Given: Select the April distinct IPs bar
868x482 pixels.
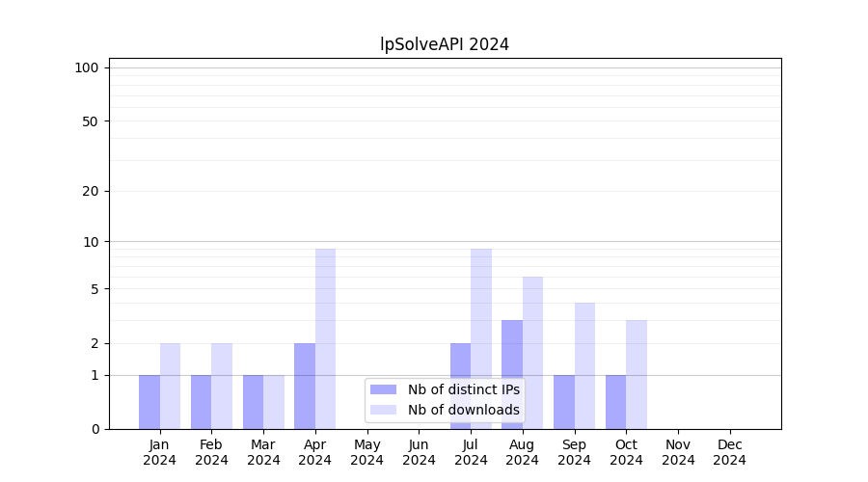Looking at the screenshot, I should click(305, 386).
